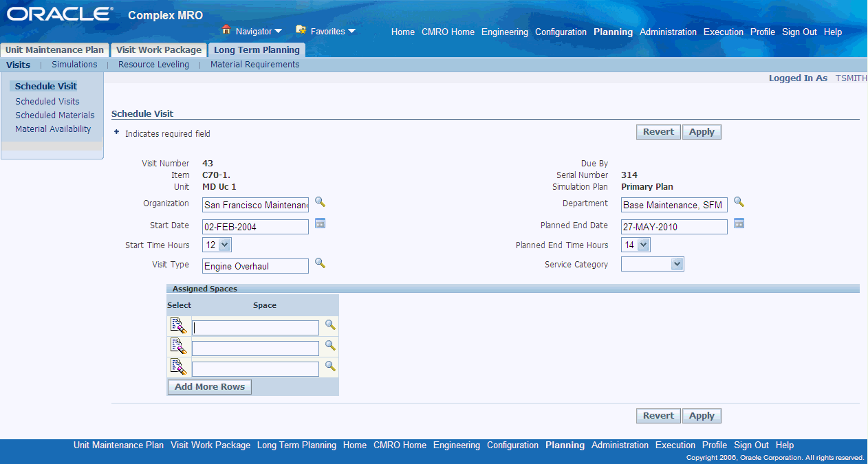Image resolution: width=868 pixels, height=464 pixels.
Task: Open Scheduled Visits in the side menu
Action: point(47,102)
